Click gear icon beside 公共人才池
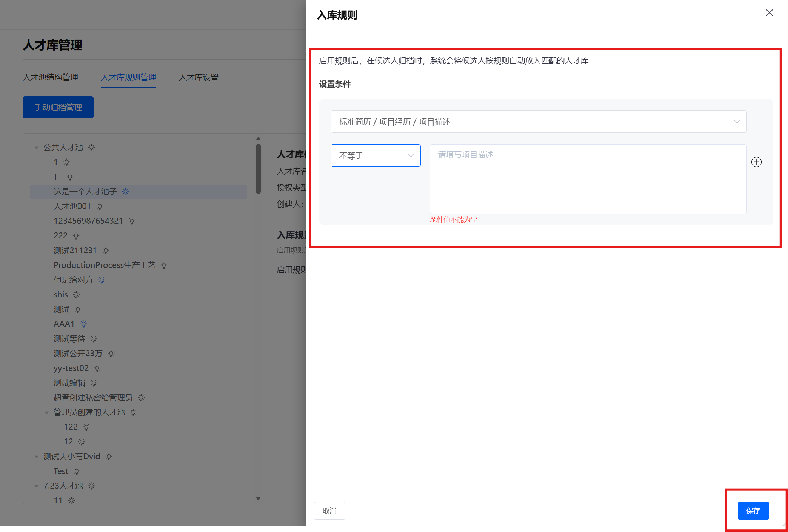The image size is (788, 532). click(x=91, y=148)
